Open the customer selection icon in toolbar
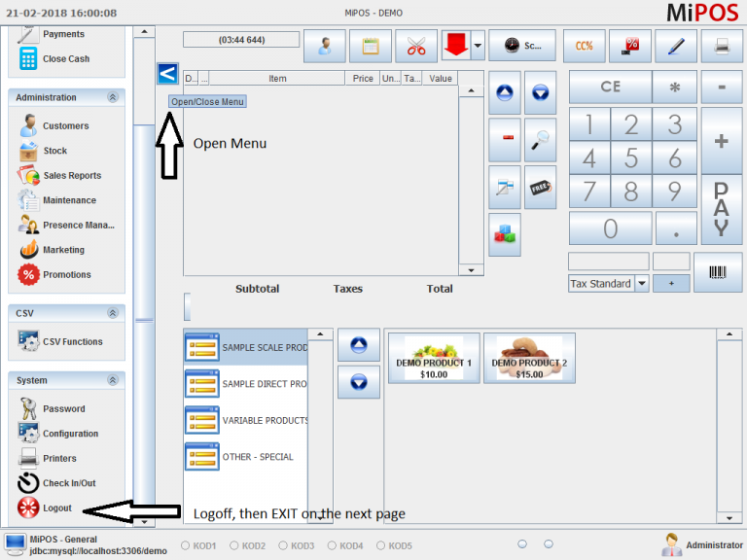 coord(325,46)
